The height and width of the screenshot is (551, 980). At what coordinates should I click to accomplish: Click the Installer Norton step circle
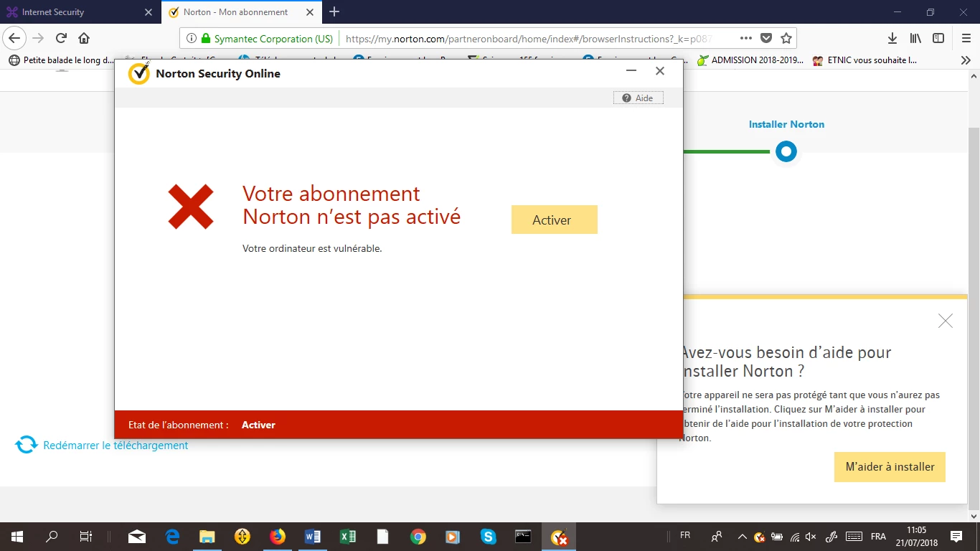(786, 151)
